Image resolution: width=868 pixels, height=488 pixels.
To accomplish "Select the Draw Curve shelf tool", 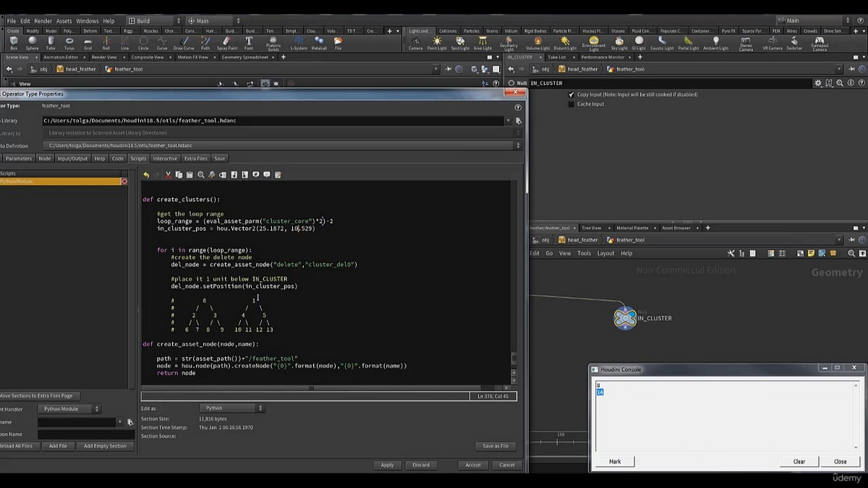I will 184,43.
